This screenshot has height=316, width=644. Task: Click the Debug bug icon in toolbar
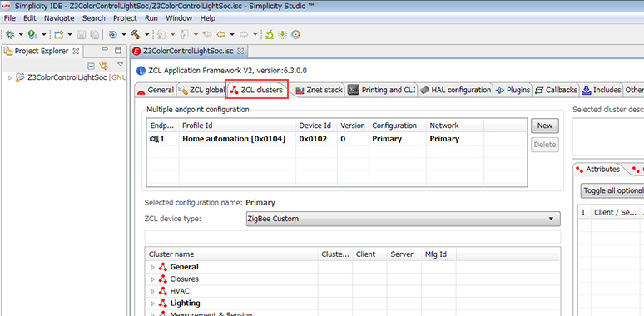pyautogui.click(x=10, y=34)
